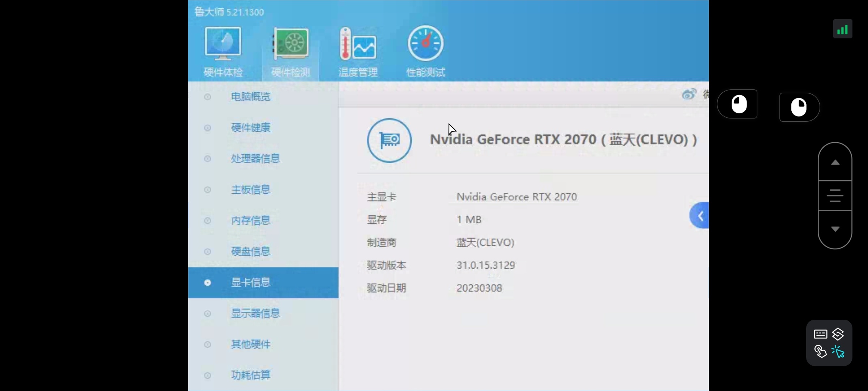
Task: Click the 显存 value 1 MB
Action: coord(469,220)
